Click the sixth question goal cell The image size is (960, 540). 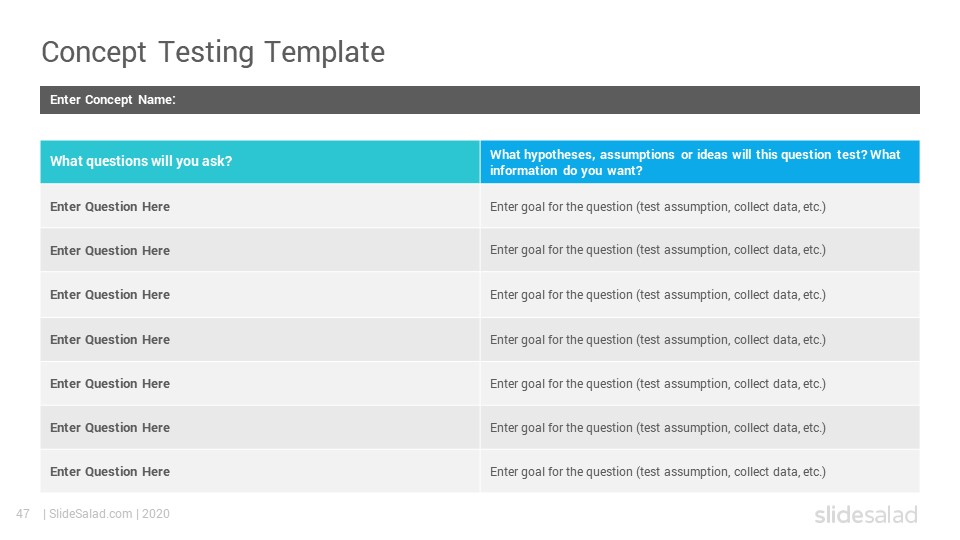700,427
